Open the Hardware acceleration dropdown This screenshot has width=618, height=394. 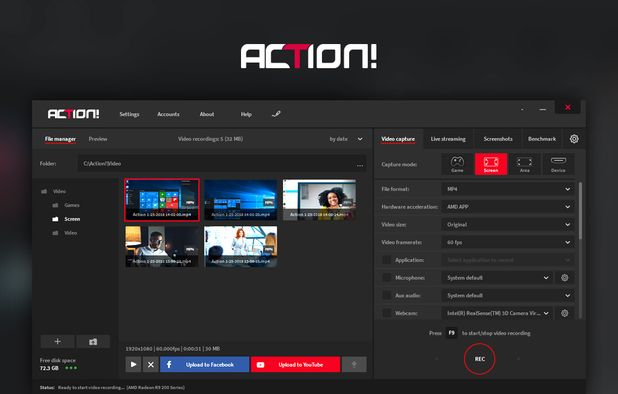[x=508, y=207]
